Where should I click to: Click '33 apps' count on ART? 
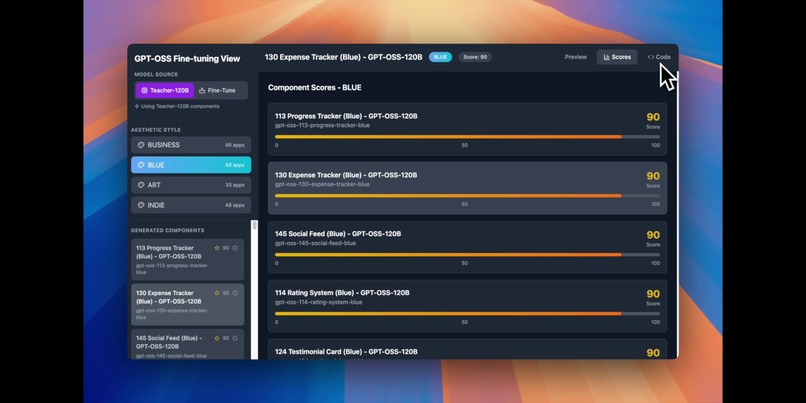tap(234, 185)
